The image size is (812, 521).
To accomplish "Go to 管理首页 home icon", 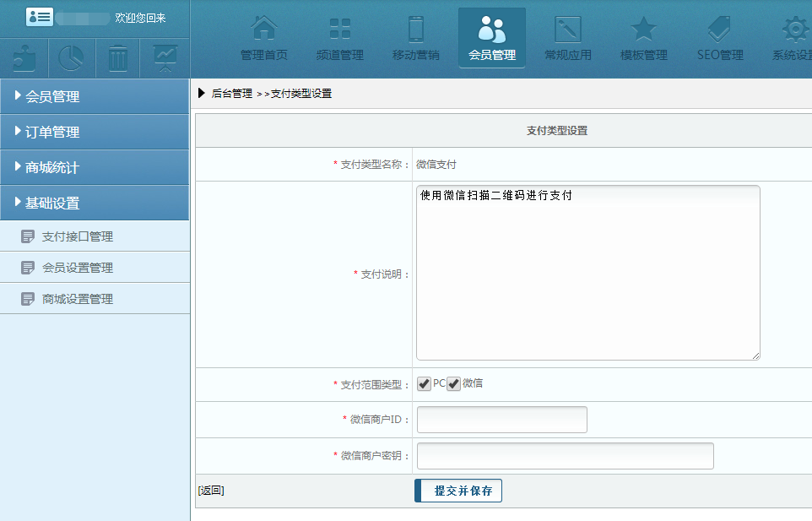I will tap(264, 38).
